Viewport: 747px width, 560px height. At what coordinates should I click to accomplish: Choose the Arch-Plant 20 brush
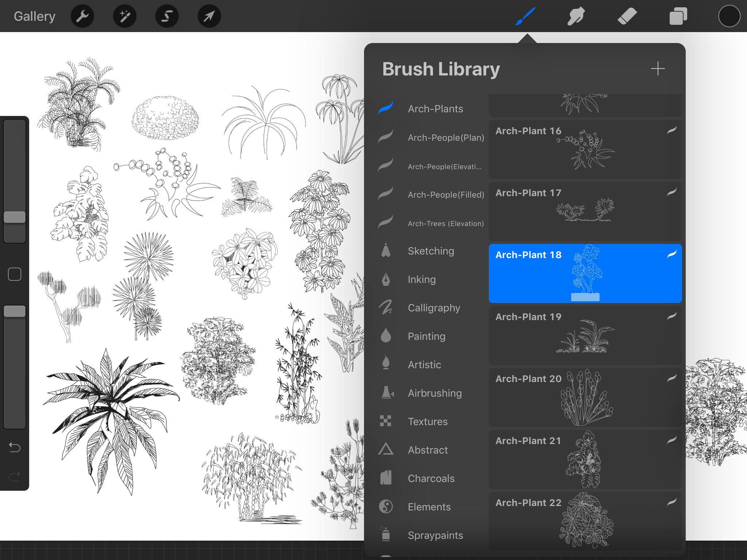[x=585, y=397]
